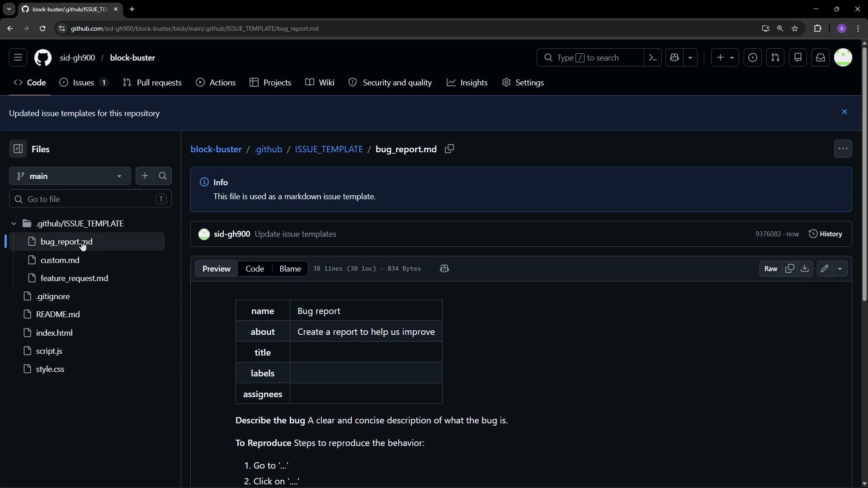Open the Insights tab

pyautogui.click(x=467, y=83)
